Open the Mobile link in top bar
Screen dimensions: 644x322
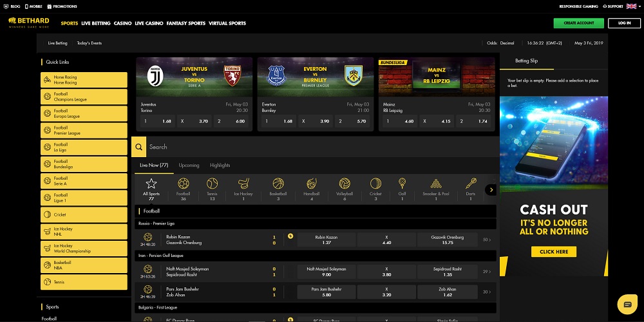click(33, 6)
